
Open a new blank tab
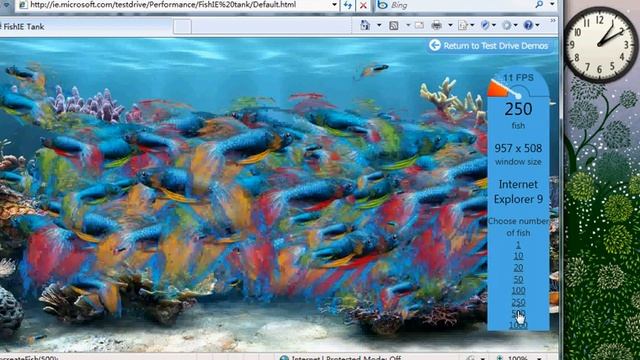click(182, 27)
